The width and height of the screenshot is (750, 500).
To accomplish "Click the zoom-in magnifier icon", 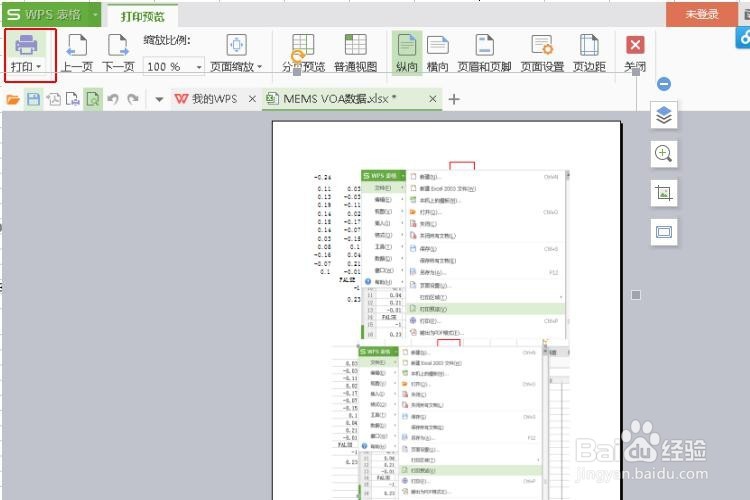I will coord(663,154).
